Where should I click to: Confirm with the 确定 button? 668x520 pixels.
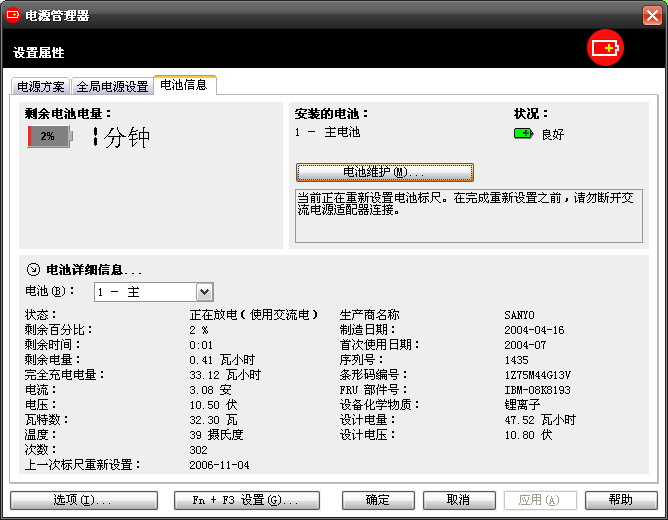tap(378, 500)
